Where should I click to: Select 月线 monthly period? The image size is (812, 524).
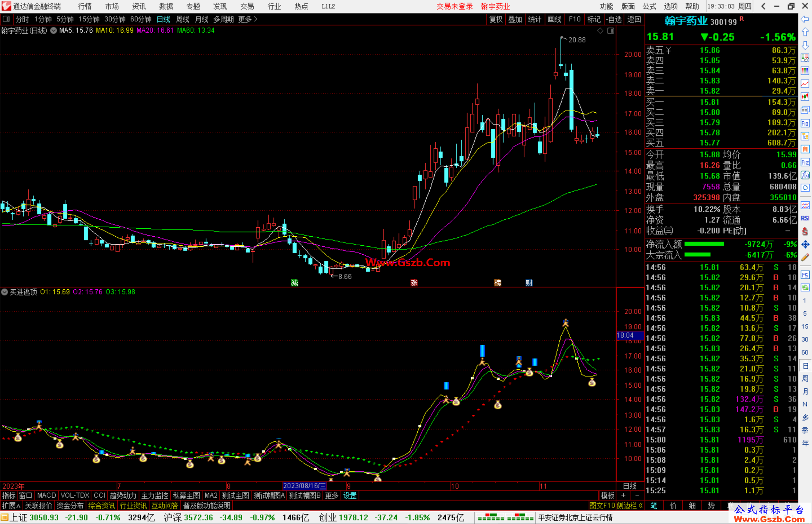(x=202, y=19)
